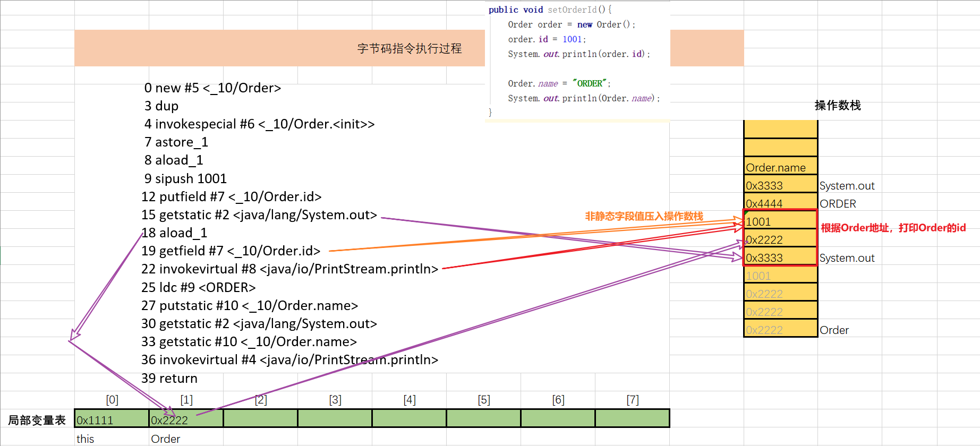Select 'System.out.println(Order.name);' code line
980x446 pixels.
pos(584,98)
